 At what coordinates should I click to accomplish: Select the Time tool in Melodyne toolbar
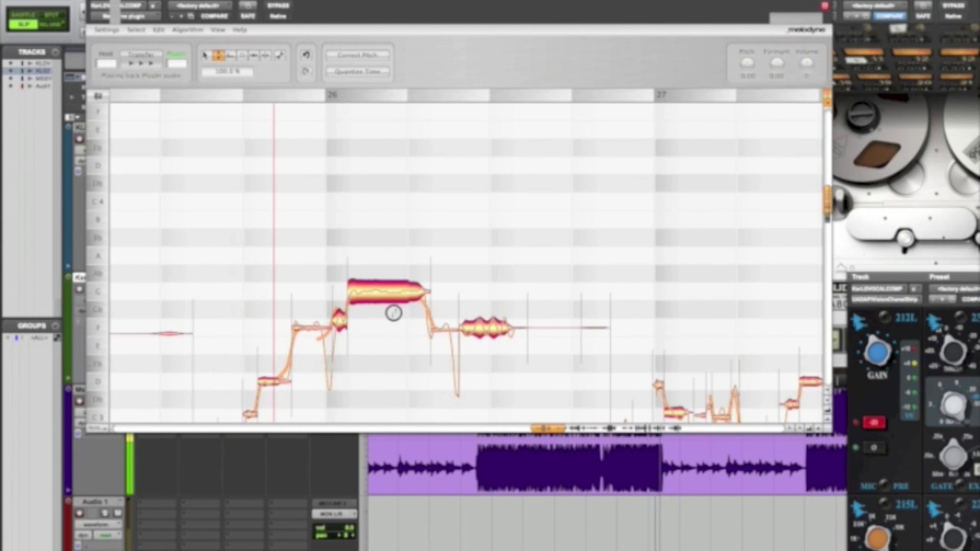point(255,55)
